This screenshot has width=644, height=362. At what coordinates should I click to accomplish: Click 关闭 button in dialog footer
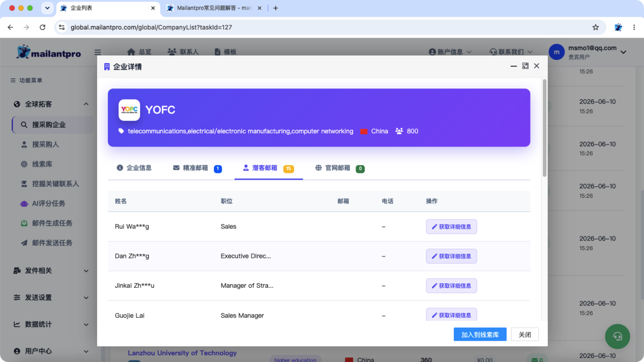coord(524,335)
